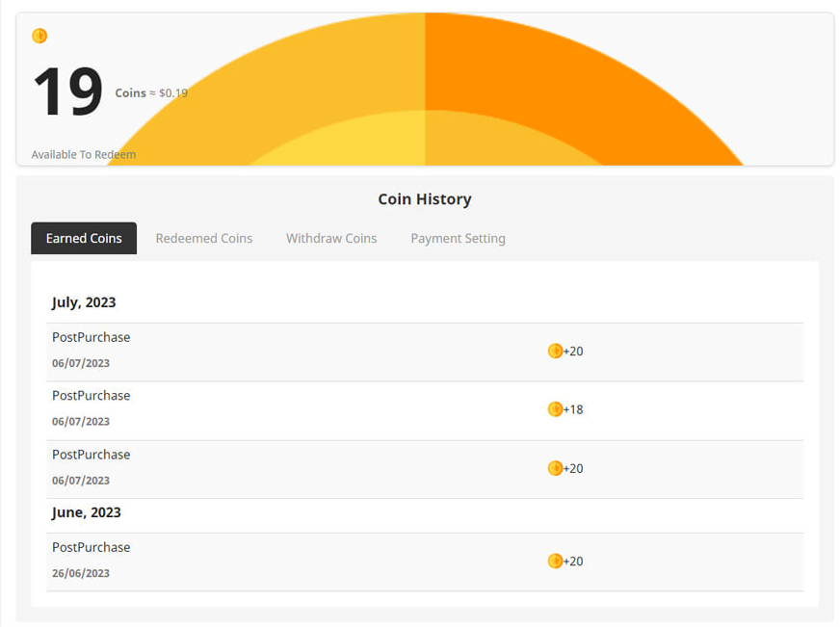
Task: Open the Withdraw Coins tab
Action: click(x=331, y=238)
